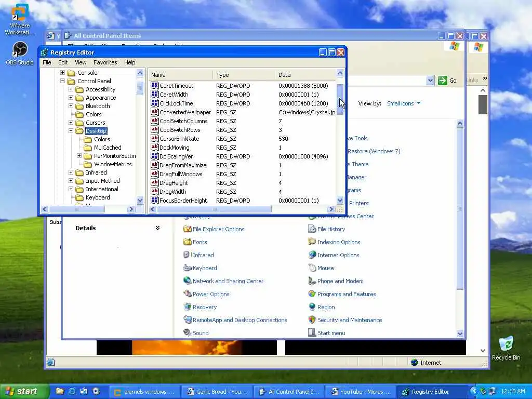The image size is (532, 399).
Task: Open the Control Panel address bar dropdown
Action: [430, 81]
